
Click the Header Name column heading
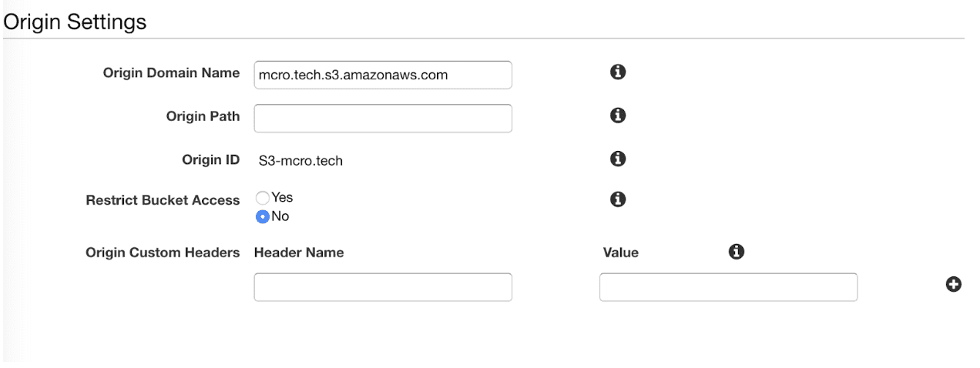click(299, 253)
